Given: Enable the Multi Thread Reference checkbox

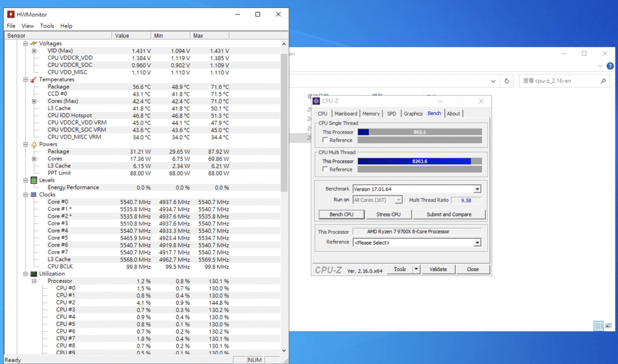Looking at the screenshot, I should [x=325, y=169].
